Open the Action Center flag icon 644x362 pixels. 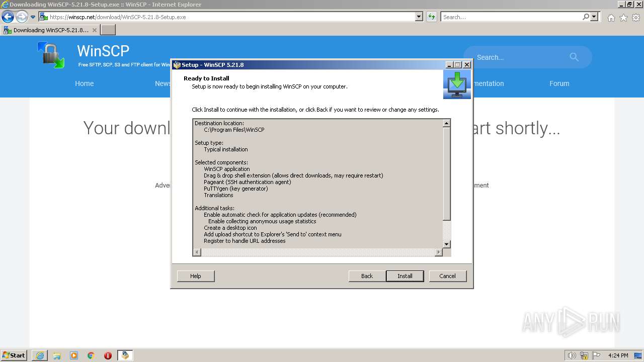(x=596, y=355)
